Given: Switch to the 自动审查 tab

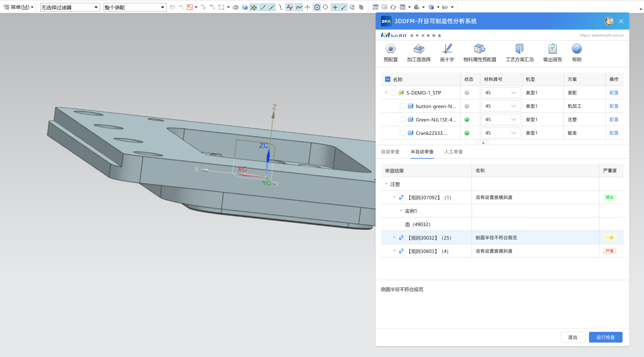Looking at the screenshot, I should coord(390,152).
